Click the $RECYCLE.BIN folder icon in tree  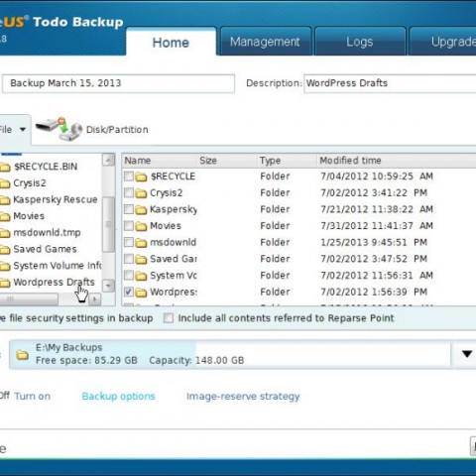pos(5,168)
